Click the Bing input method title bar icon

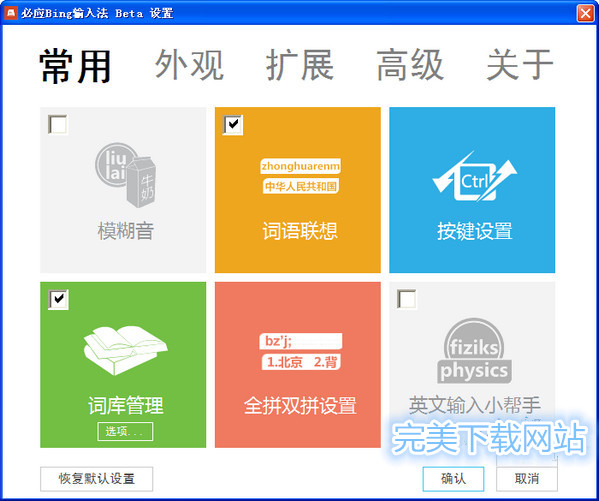click(x=11, y=13)
